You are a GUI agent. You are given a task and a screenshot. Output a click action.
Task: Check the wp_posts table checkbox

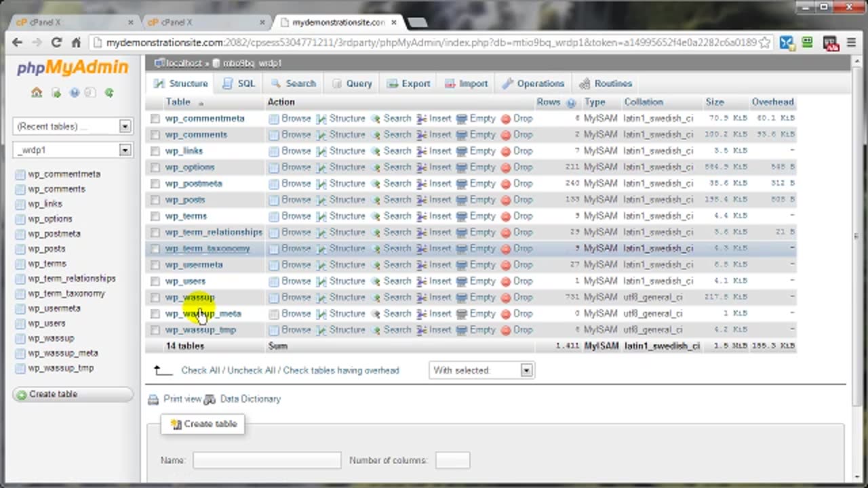coord(155,200)
